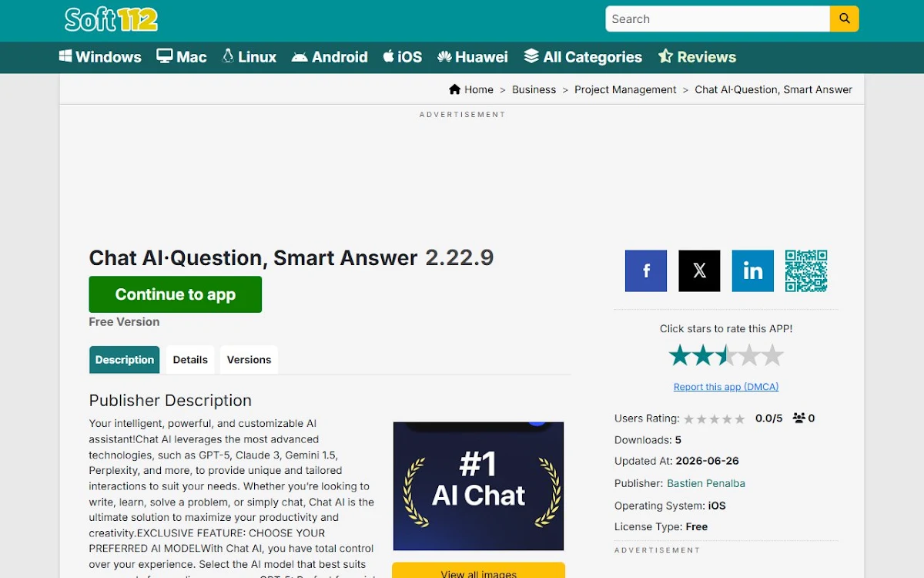Open the iOS category

point(402,57)
